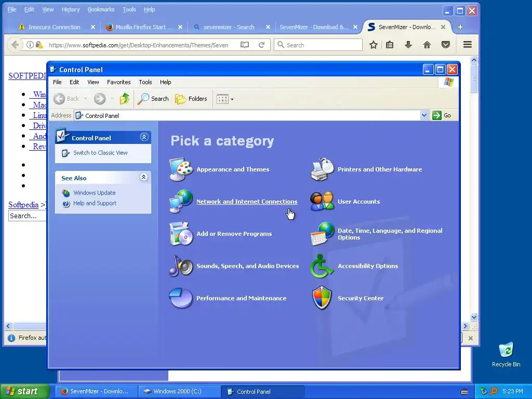Image resolution: width=532 pixels, height=399 pixels.
Task: Switch to Classic View
Action: [100, 153]
